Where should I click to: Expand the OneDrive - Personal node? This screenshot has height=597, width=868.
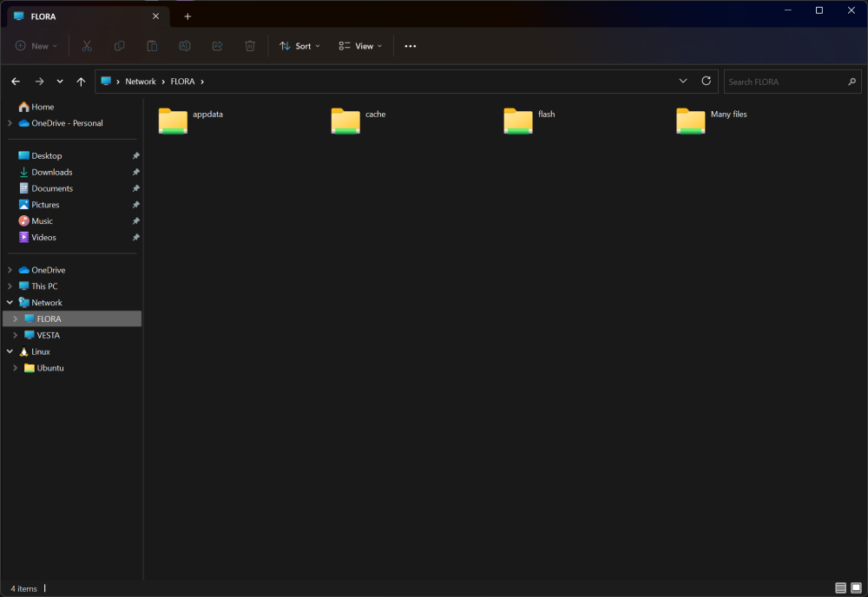pos(10,123)
